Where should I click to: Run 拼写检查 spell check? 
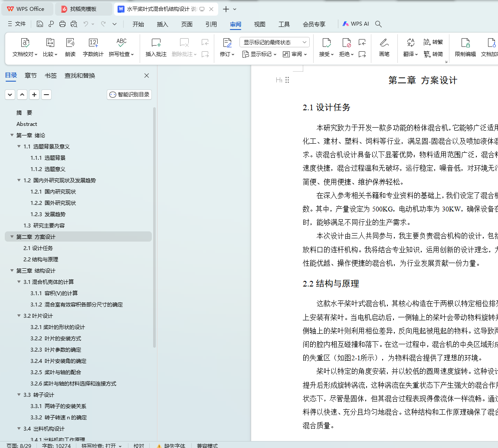point(121,47)
